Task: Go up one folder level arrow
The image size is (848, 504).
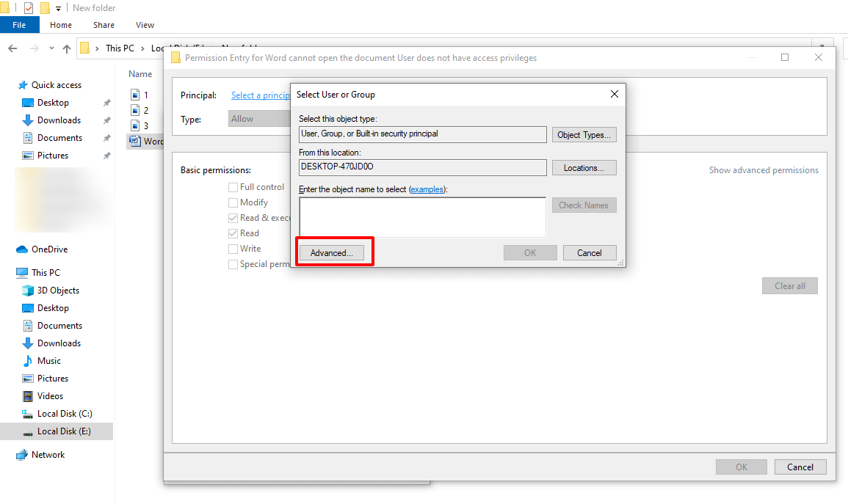Action: (67, 48)
